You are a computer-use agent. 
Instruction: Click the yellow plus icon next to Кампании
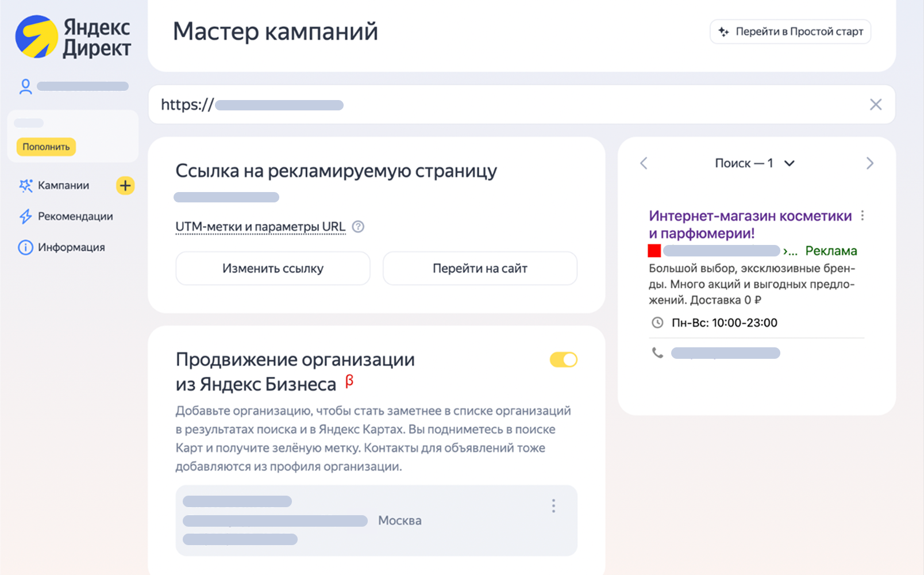125,186
